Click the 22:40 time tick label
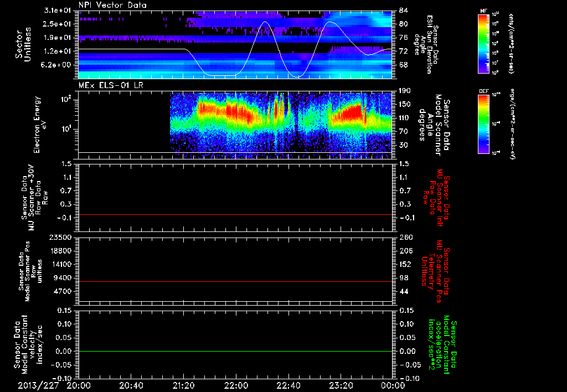The height and width of the screenshot is (392, 567). click(x=288, y=385)
